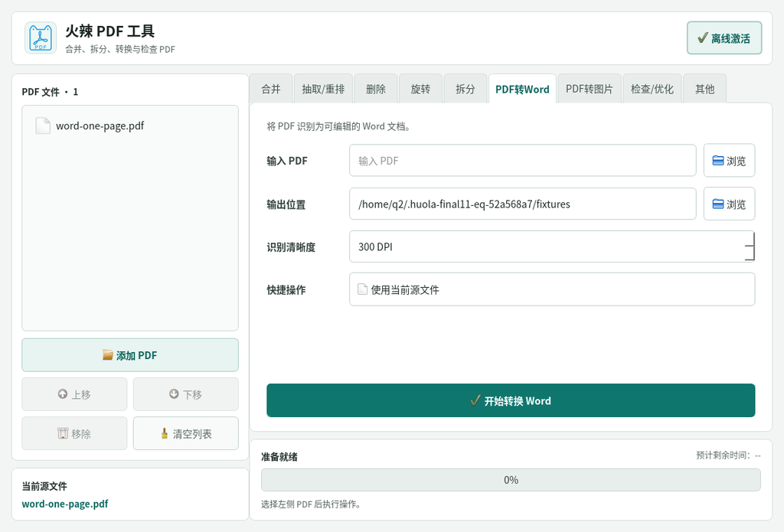The height and width of the screenshot is (532, 784).
Task: Open the 识别清晰度 300 DPI dropdown
Action: pyautogui.click(x=552, y=246)
